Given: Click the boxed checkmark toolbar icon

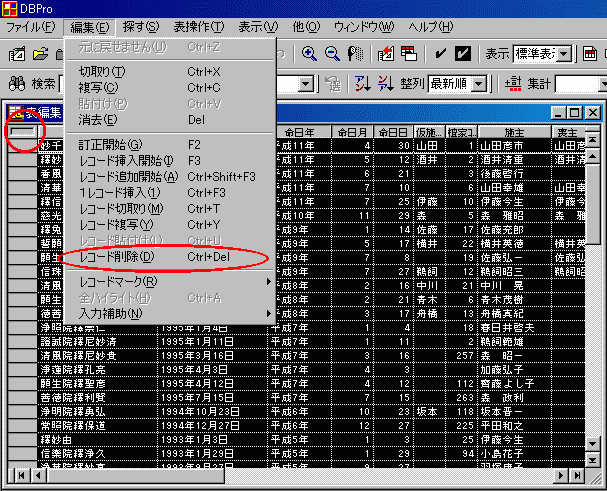Looking at the screenshot, I should 463,54.
